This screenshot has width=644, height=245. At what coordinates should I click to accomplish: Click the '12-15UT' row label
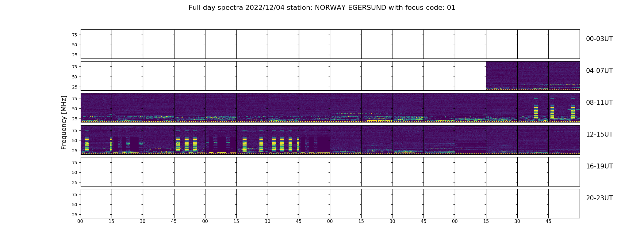(x=599, y=134)
